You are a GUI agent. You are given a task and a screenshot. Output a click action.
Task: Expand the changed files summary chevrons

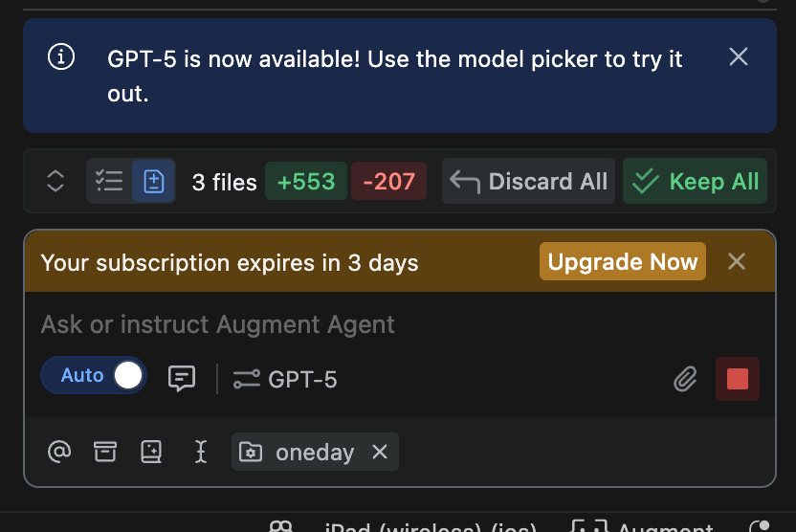(x=55, y=181)
